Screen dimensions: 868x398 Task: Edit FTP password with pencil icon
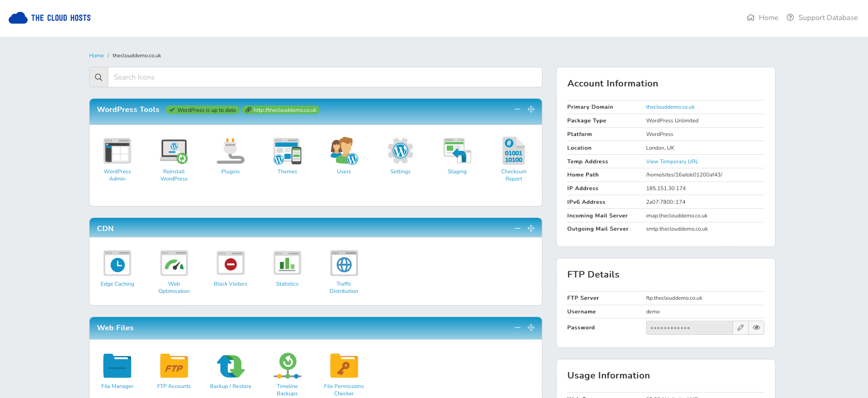point(741,327)
